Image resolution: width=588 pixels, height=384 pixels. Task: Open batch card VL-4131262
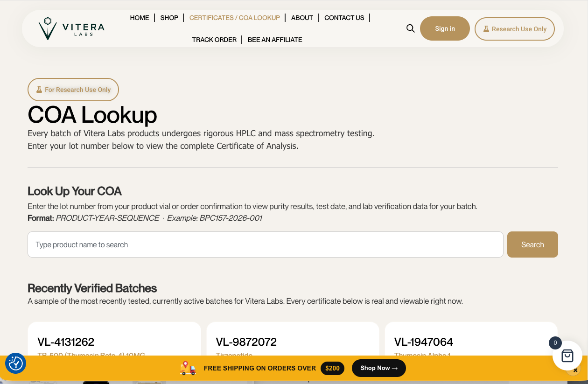(x=114, y=339)
